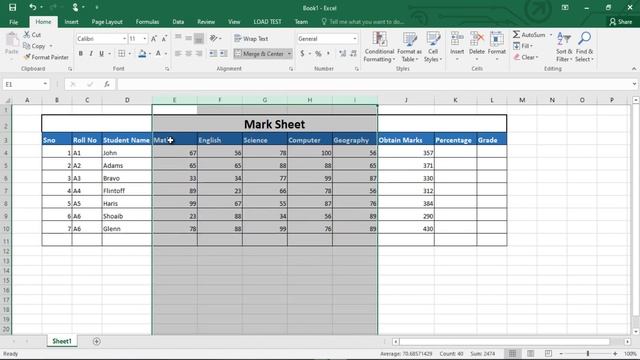The width and height of the screenshot is (640, 360).
Task: Open Find & Select menu
Action: (584, 47)
